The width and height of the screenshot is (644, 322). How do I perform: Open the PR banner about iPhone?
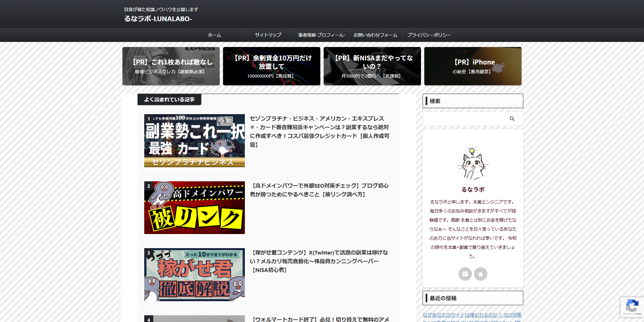[473, 66]
